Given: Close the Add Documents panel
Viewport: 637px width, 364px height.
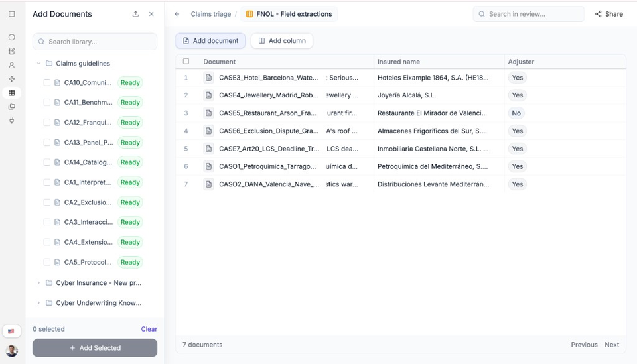Looking at the screenshot, I should click(x=151, y=14).
